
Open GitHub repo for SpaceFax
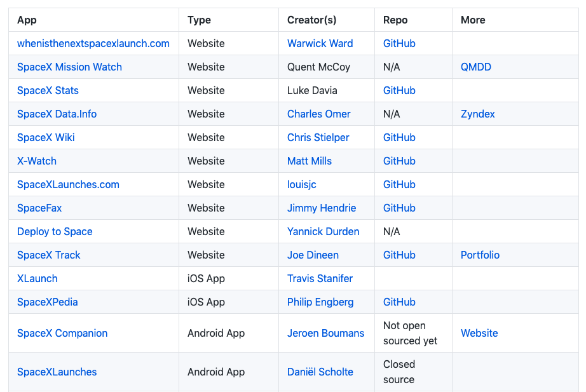point(399,208)
